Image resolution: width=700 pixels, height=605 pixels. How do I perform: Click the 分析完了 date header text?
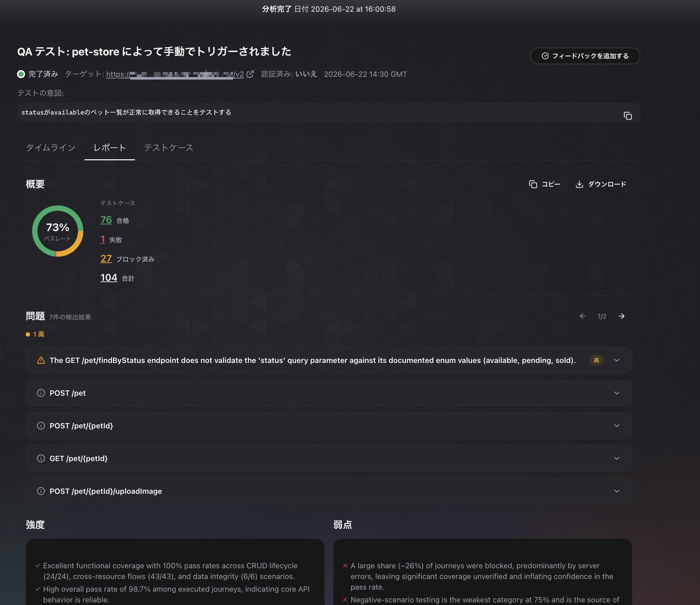pyautogui.click(x=329, y=9)
